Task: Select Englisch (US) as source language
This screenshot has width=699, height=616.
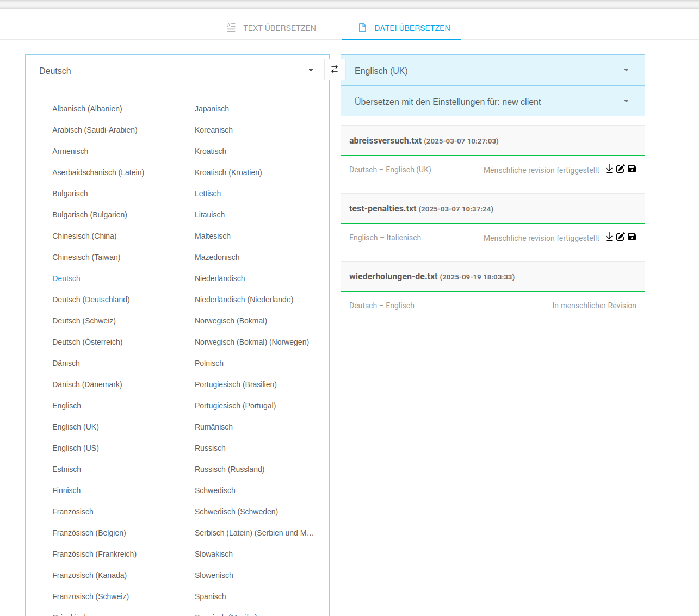Action: pos(76,448)
